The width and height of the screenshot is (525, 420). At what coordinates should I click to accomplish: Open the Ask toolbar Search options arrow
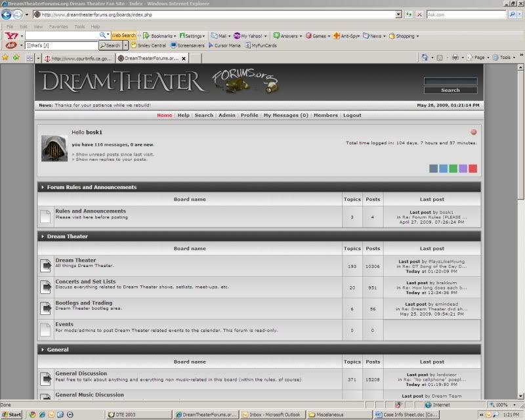point(125,45)
